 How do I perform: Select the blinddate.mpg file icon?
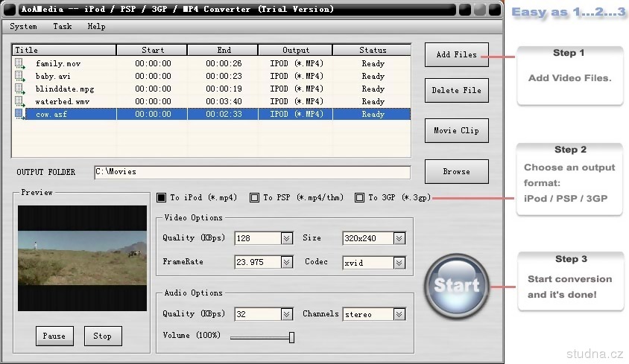coord(19,89)
